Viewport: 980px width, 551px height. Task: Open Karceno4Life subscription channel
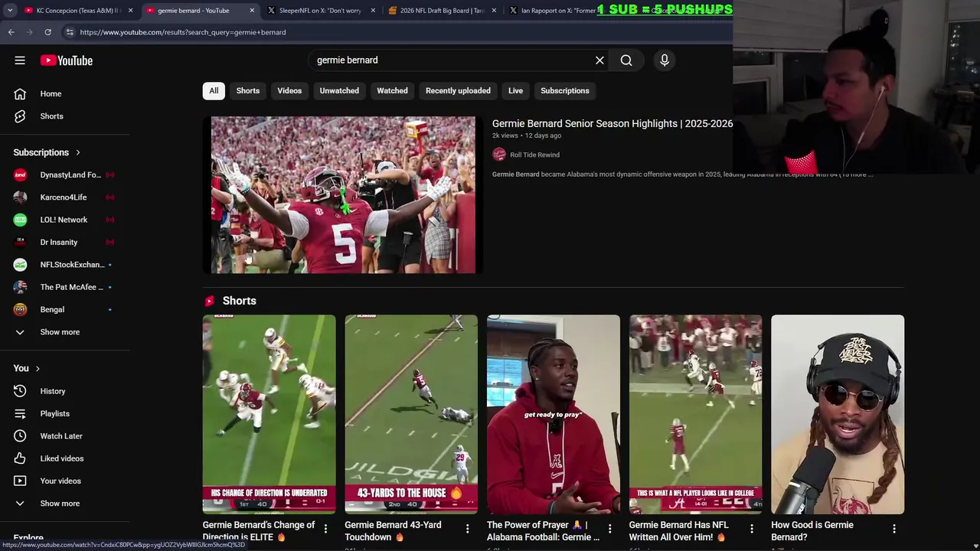pyautogui.click(x=65, y=197)
